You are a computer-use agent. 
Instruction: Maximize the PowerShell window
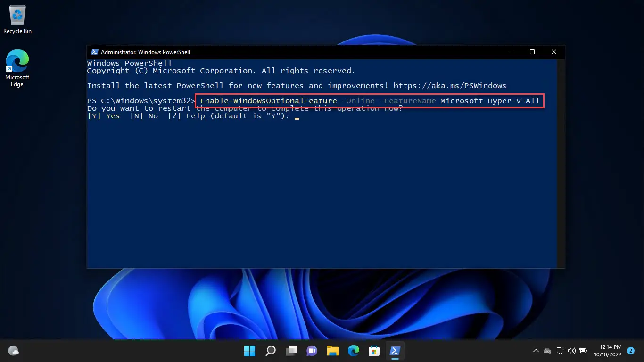coord(532,52)
